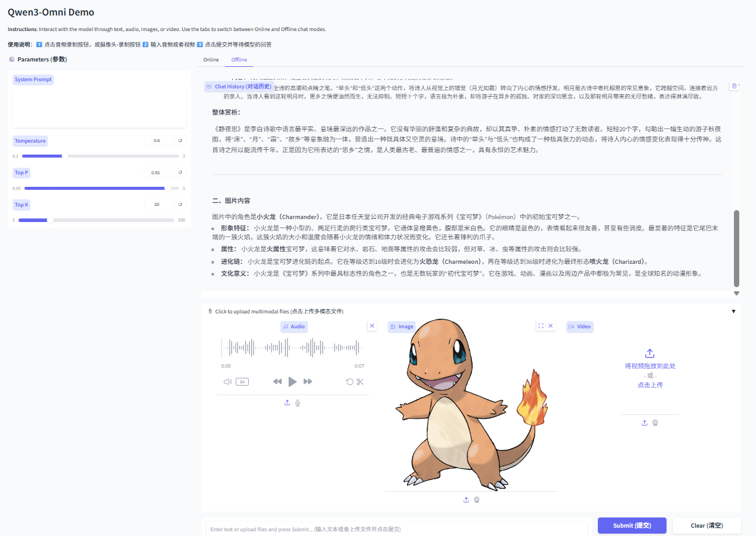Click the Clear (清空) button

[707, 525]
